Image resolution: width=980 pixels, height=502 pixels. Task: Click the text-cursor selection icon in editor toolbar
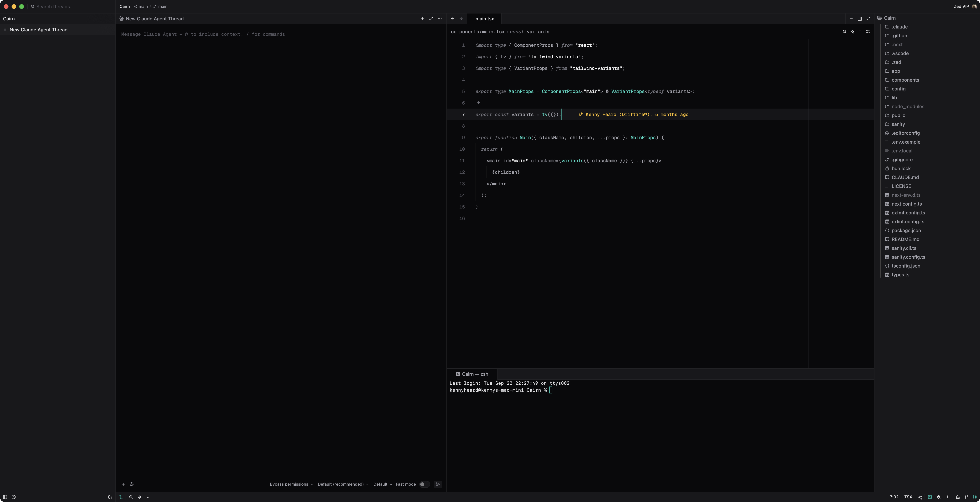[860, 32]
